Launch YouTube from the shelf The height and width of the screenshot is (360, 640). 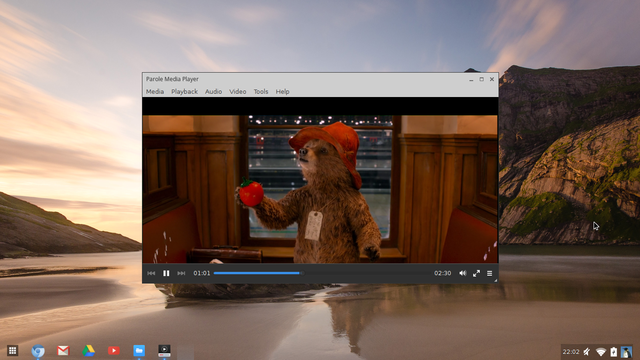[x=114, y=351]
